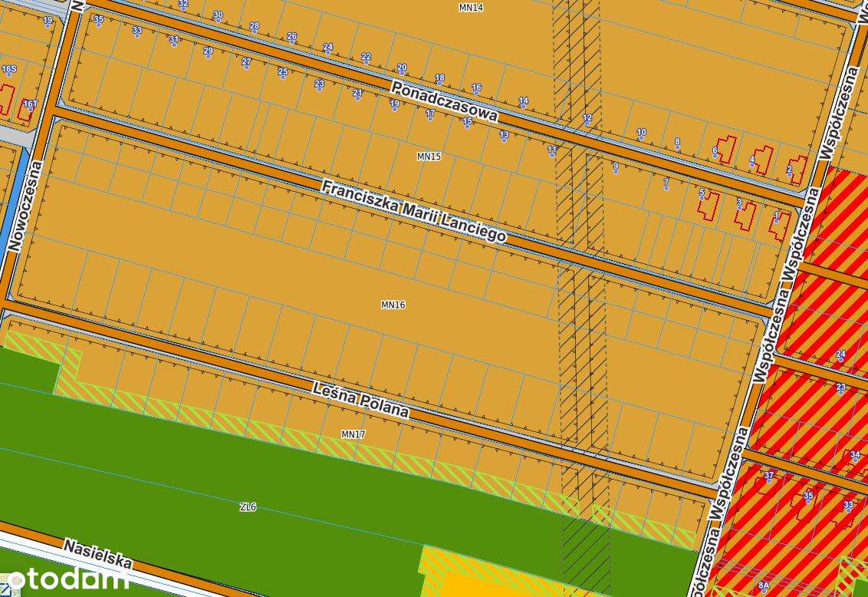Click address point marker 14
This screenshot has width=868, height=597.
(x=523, y=103)
